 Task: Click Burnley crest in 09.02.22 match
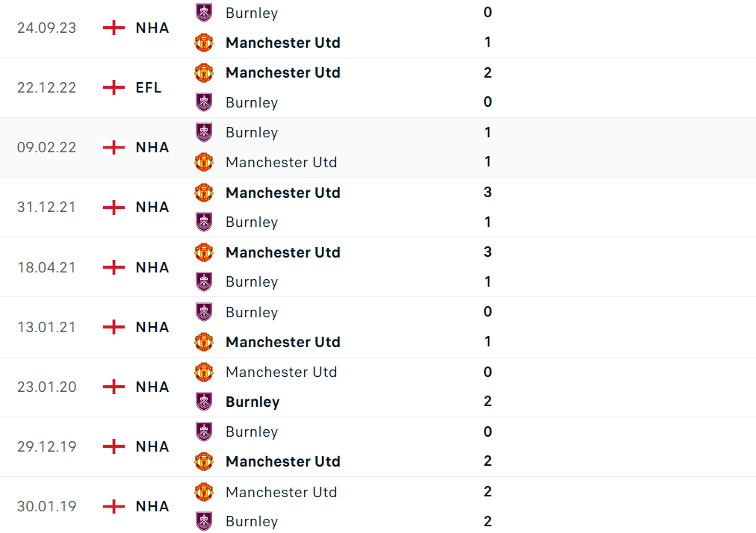point(204,132)
